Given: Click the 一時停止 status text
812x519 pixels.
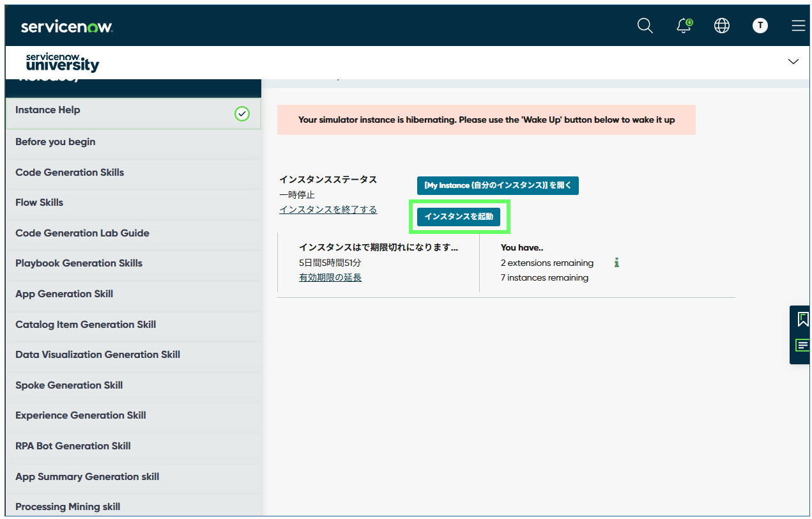Looking at the screenshot, I should click(297, 195).
